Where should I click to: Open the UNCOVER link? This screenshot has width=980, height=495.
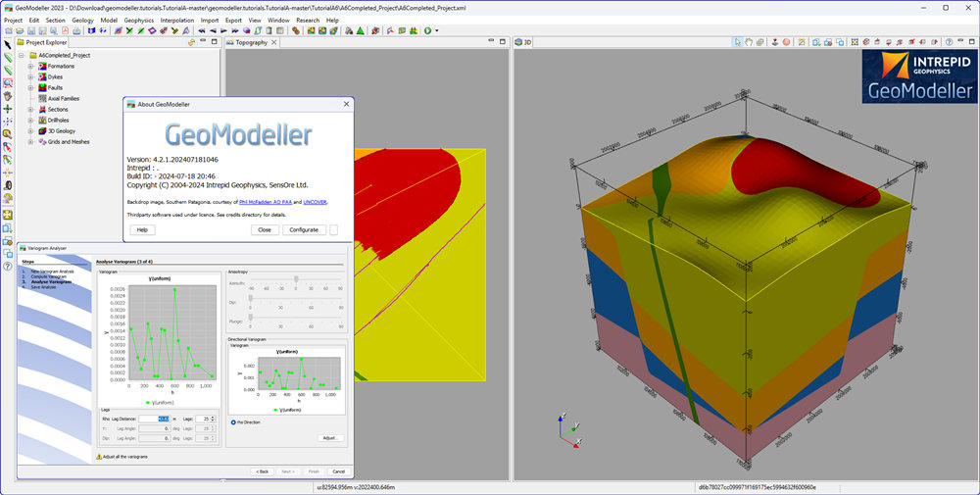coord(315,202)
